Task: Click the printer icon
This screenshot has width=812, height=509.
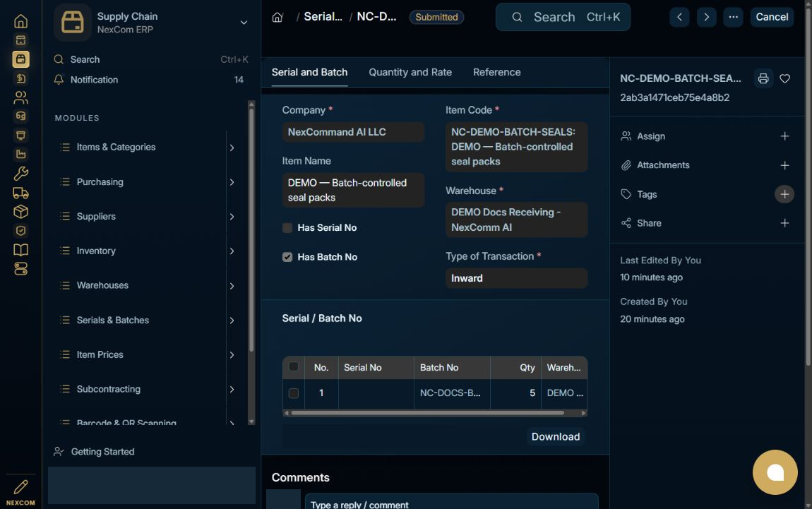Action: pyautogui.click(x=763, y=78)
